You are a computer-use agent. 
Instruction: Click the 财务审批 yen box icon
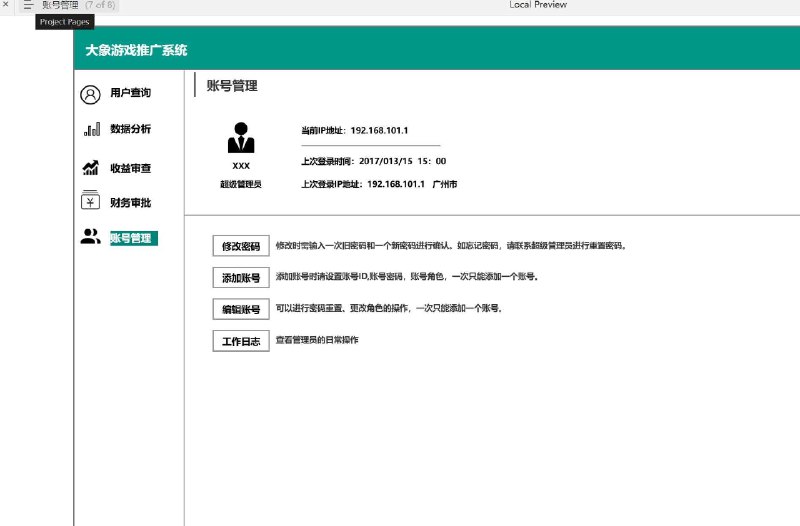coord(90,200)
